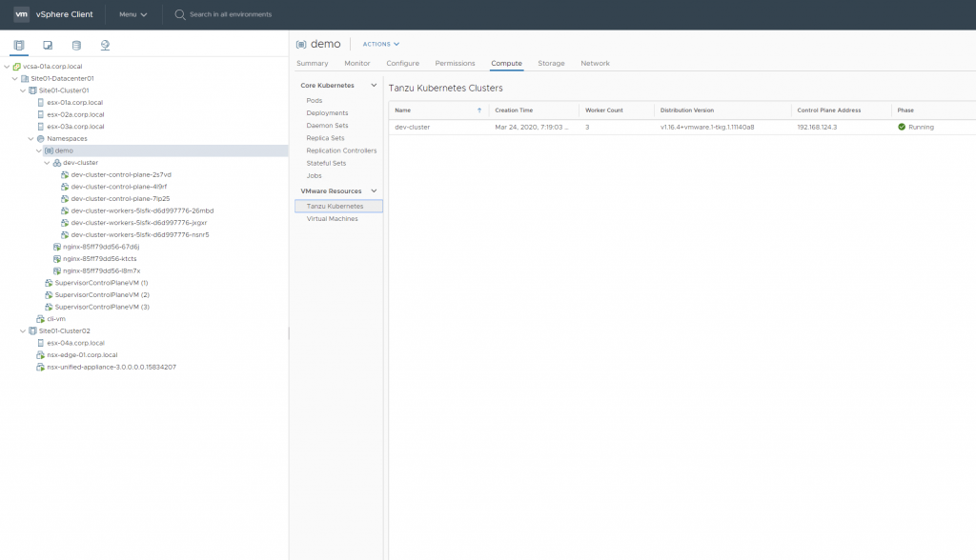The image size is (976, 560).
Task: Click the esx-01a.corp.local host icon
Action: [x=41, y=103]
